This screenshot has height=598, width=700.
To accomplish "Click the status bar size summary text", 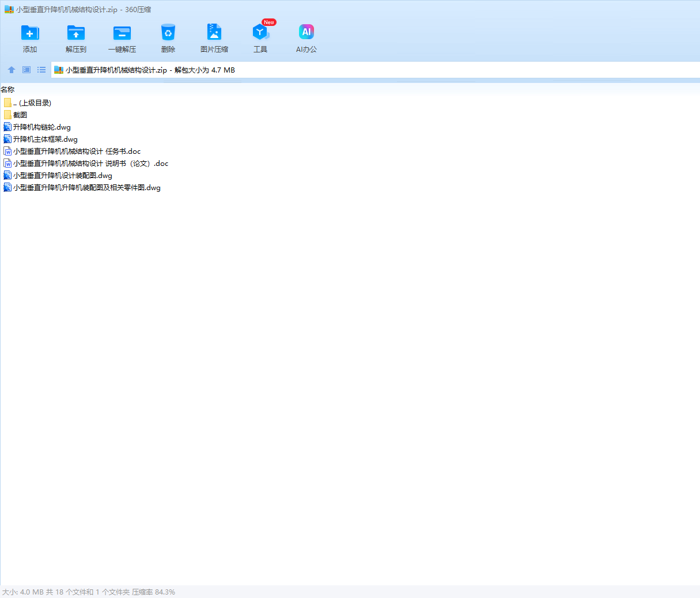I will (x=89, y=592).
